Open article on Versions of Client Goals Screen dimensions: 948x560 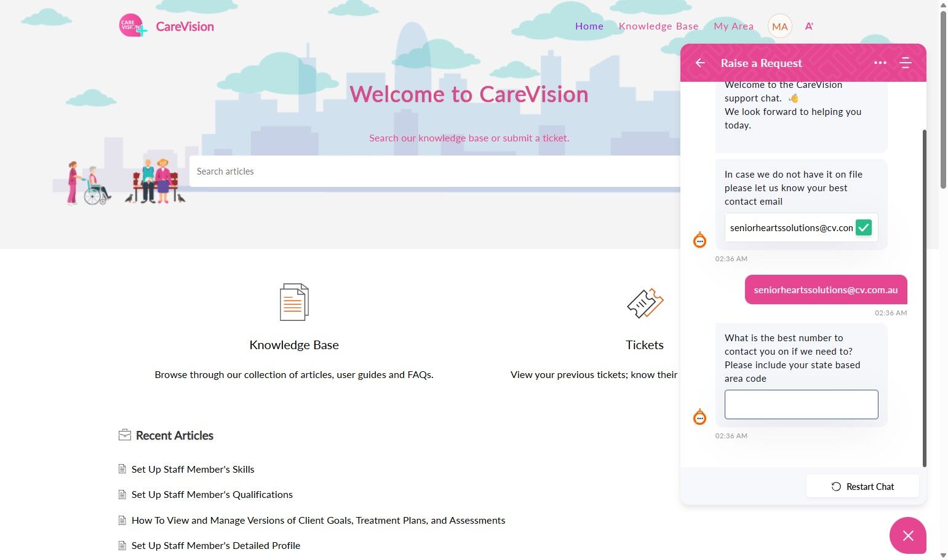(319, 520)
